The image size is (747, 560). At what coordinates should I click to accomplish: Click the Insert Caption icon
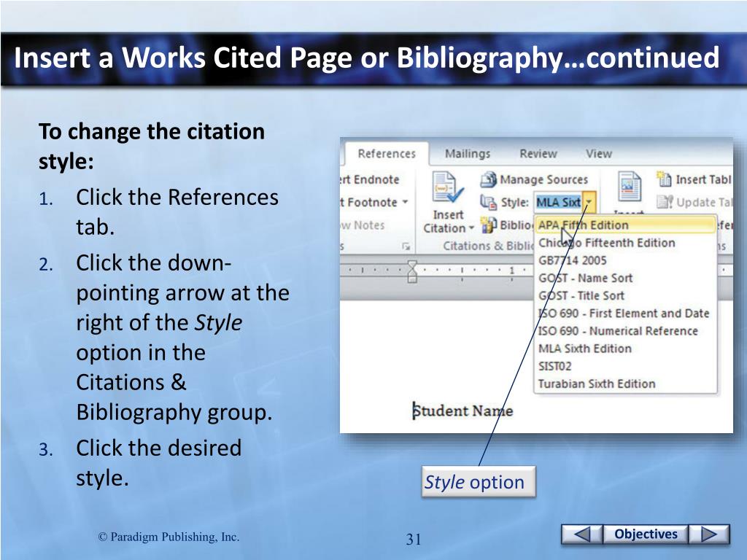coord(630,187)
